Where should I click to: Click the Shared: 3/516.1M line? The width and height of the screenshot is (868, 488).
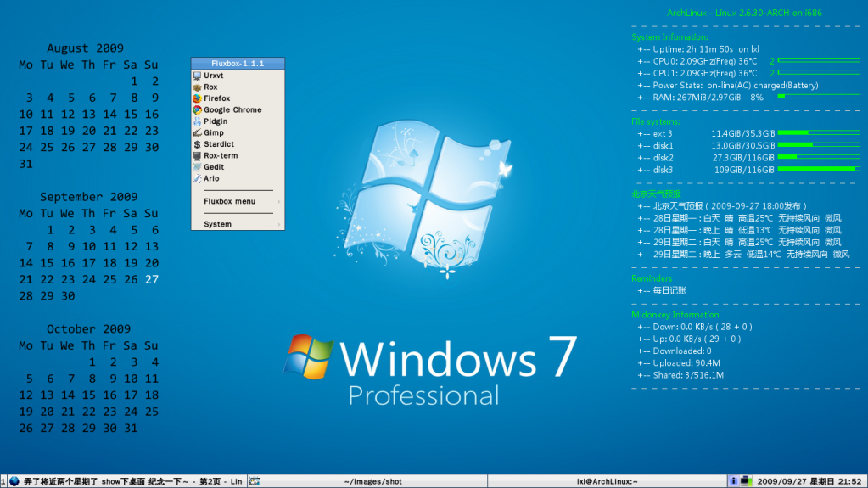[680, 376]
